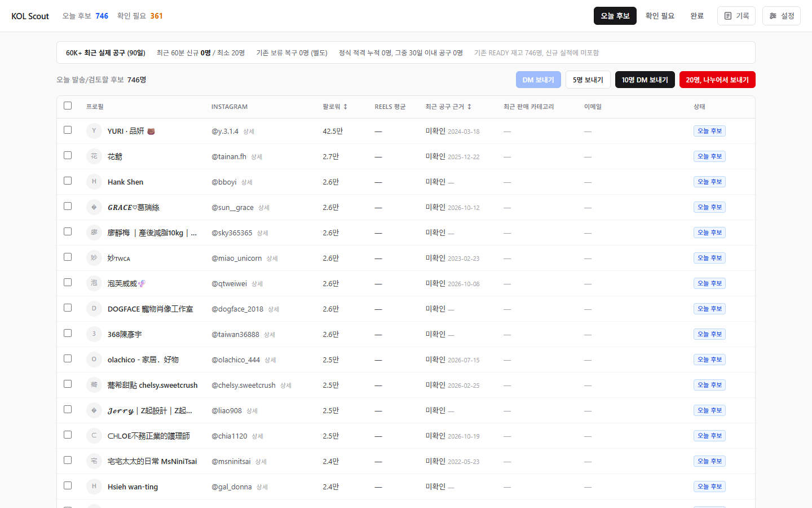Click YURI profile avatar circle
This screenshot has width=812, height=508.
[94, 131]
